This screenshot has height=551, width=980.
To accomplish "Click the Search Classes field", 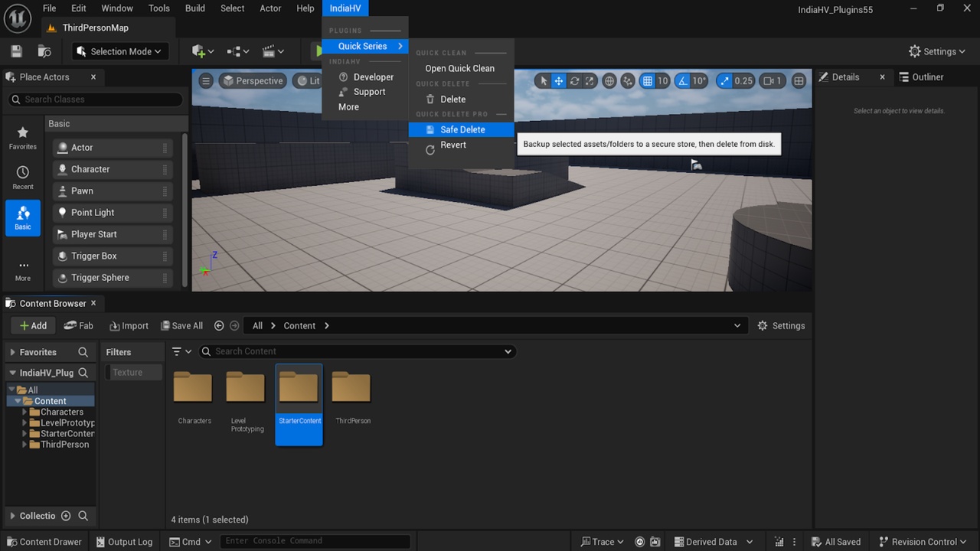I will pos(96,99).
